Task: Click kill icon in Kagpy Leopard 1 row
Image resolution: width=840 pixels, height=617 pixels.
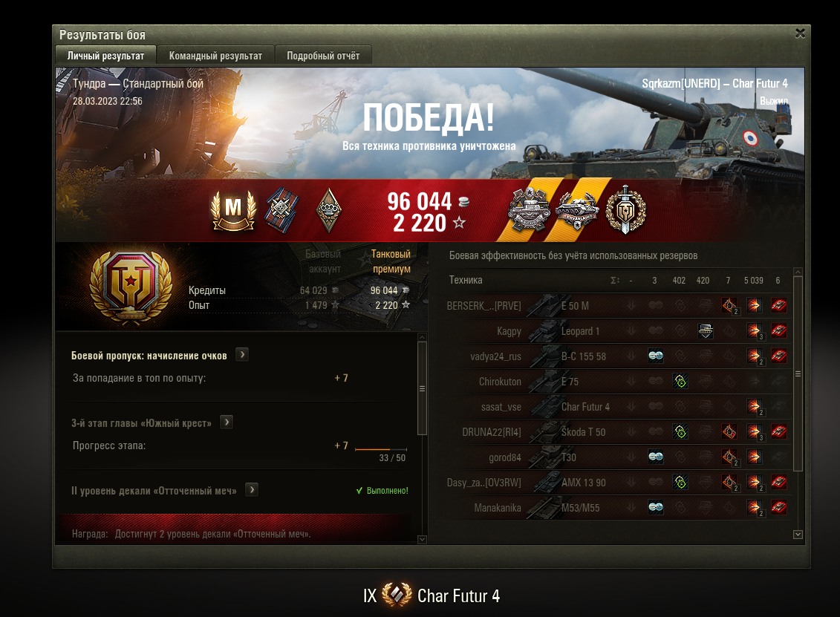Action: click(x=706, y=331)
